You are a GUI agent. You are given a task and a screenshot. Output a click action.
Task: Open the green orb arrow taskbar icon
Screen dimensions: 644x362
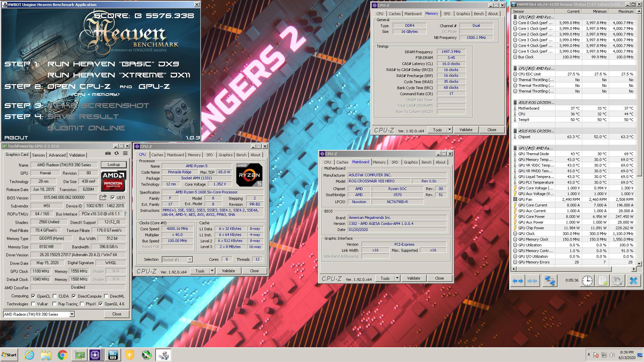[147, 355]
